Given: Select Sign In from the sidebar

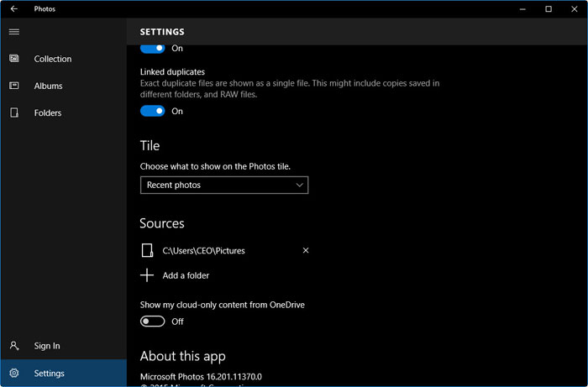Looking at the screenshot, I should click(x=46, y=346).
